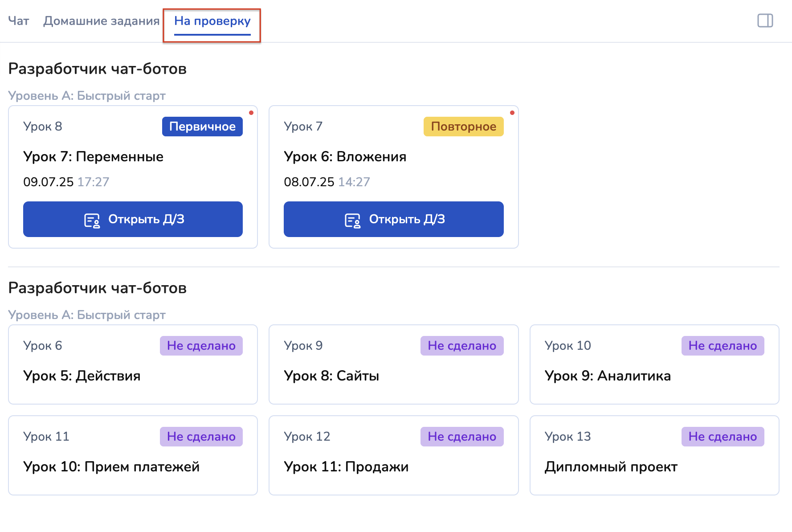792x532 pixels.
Task: Select the На проверку tab
Action: click(212, 21)
